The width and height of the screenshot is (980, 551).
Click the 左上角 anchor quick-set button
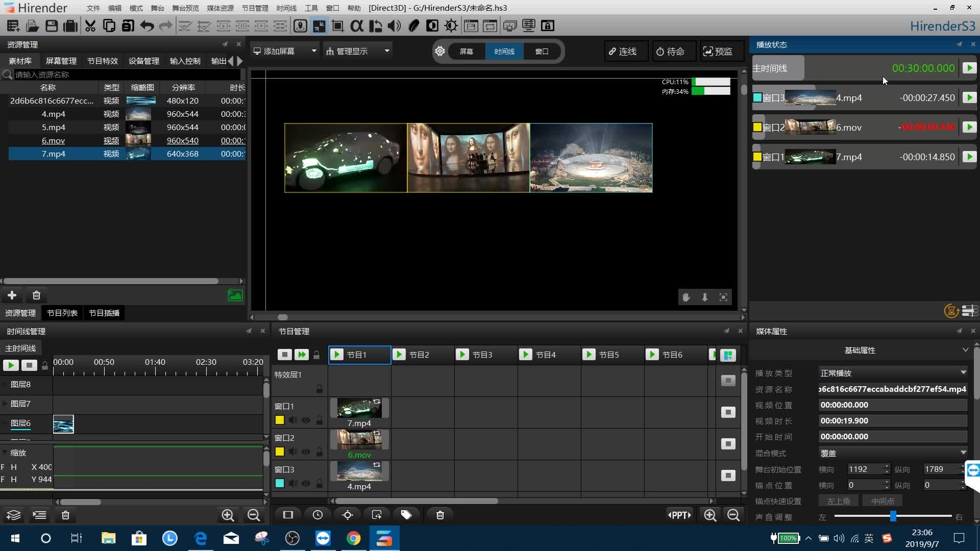point(838,501)
